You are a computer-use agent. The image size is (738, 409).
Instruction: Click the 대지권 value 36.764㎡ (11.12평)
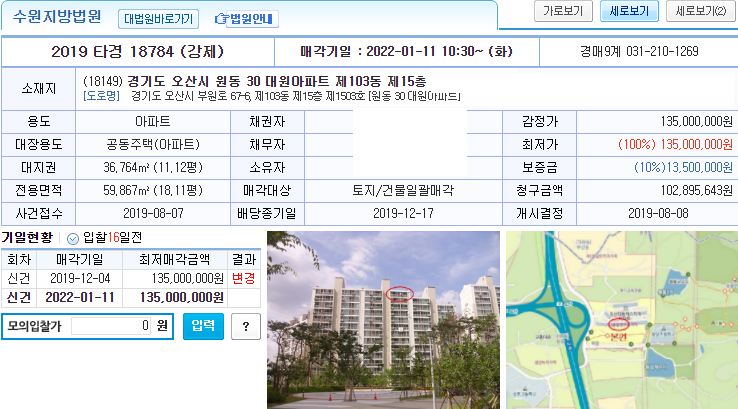(x=153, y=168)
